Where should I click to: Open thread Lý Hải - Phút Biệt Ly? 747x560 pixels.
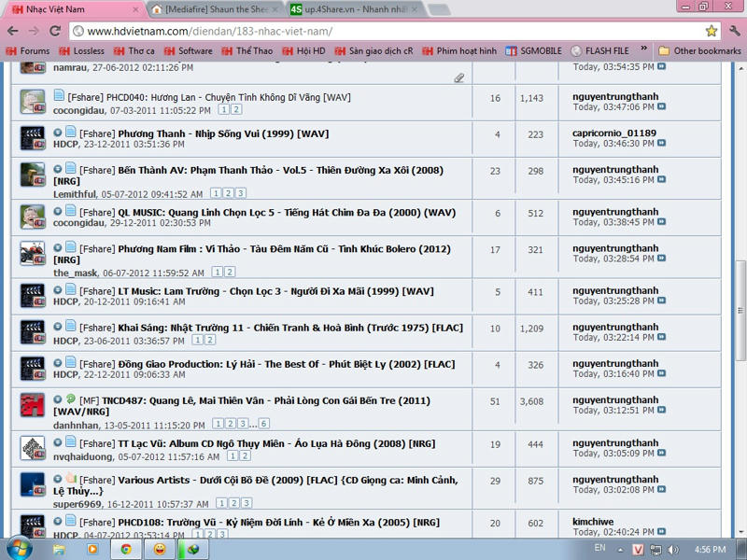(x=287, y=364)
